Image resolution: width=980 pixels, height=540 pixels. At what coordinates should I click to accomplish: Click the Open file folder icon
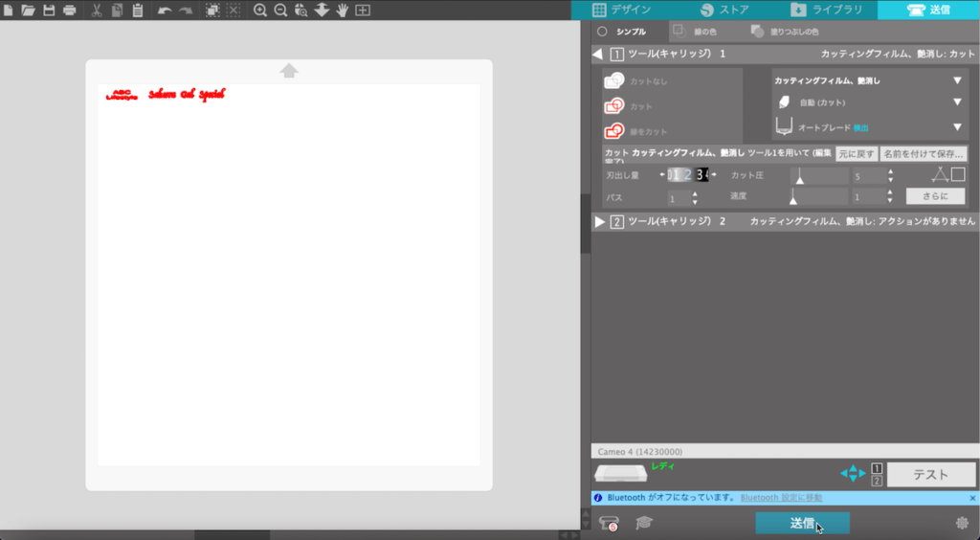28,10
